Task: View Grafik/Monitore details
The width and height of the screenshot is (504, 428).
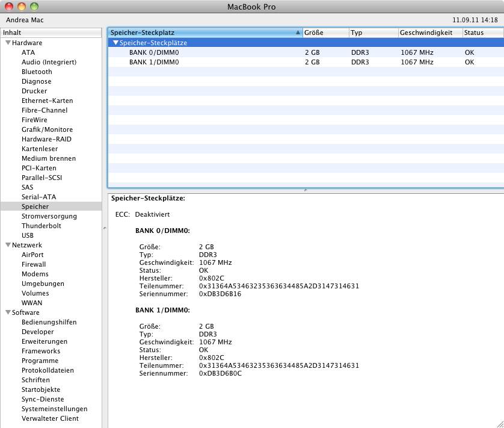Action: tap(47, 129)
